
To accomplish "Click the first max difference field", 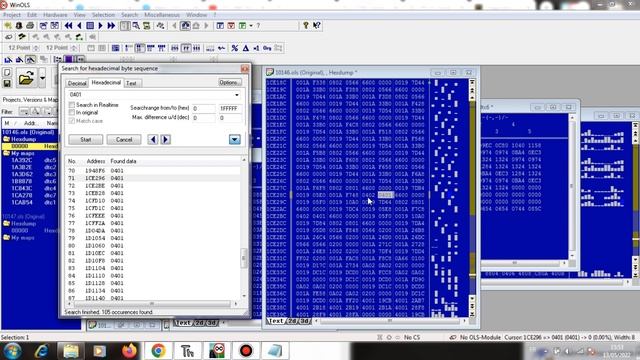I will pos(203,118).
